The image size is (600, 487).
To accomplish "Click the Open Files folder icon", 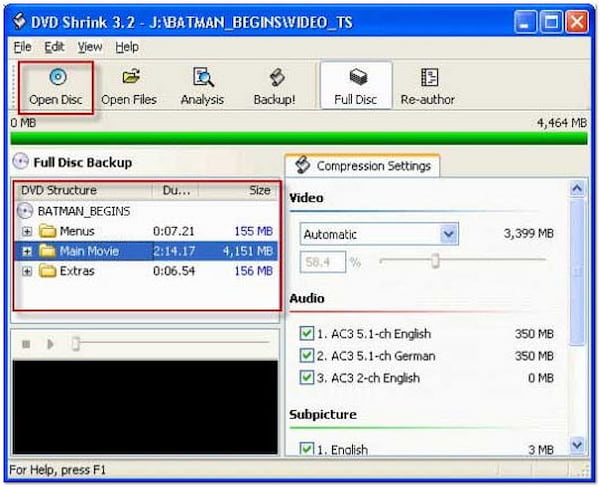I will point(131,77).
